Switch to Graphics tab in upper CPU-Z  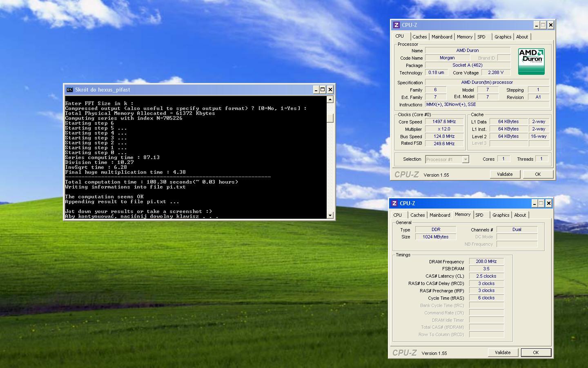503,37
